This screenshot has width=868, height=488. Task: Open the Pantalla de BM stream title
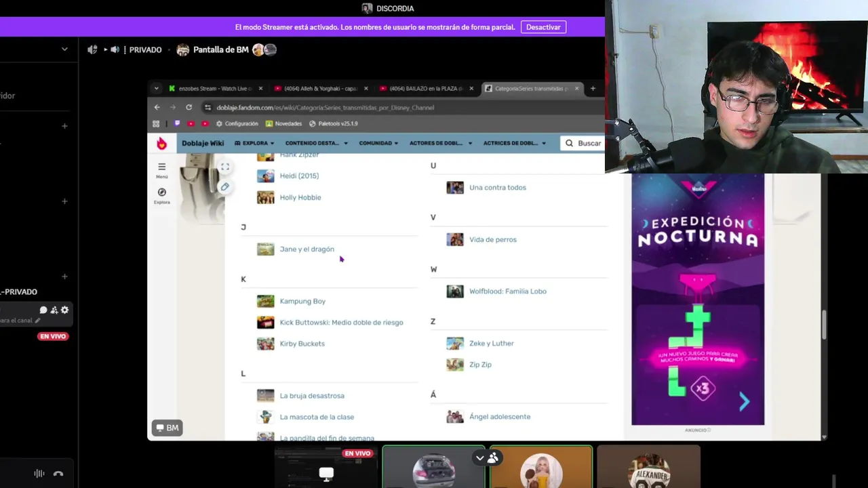[220, 49]
